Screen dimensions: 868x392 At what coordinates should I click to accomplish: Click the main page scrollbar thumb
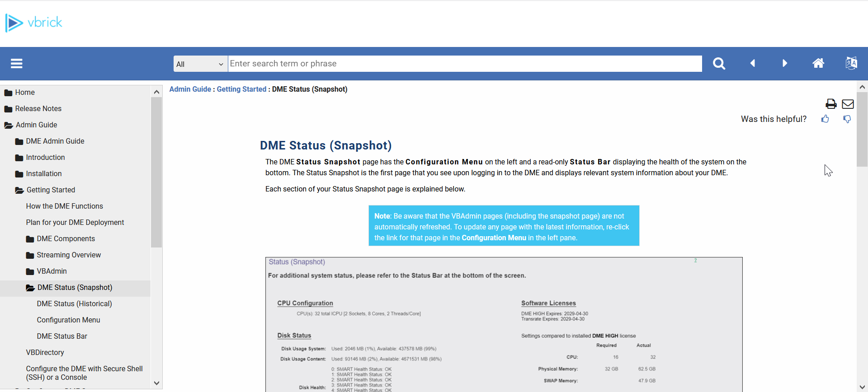click(x=862, y=130)
